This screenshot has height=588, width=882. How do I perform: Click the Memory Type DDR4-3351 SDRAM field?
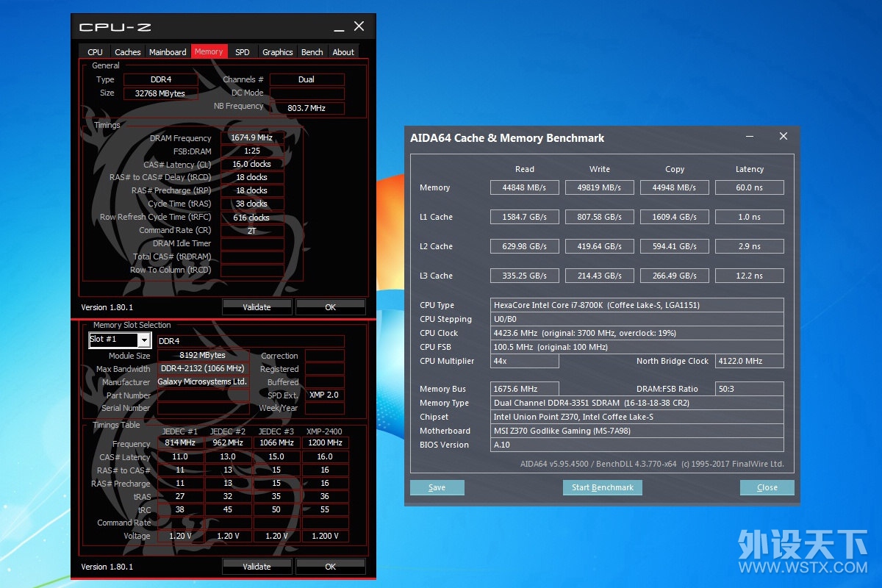tap(637, 403)
